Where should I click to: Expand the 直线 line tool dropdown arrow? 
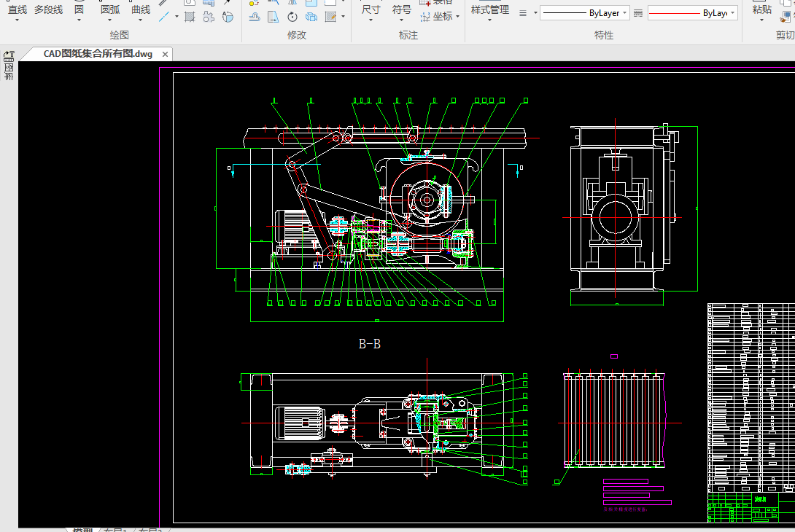18,20
